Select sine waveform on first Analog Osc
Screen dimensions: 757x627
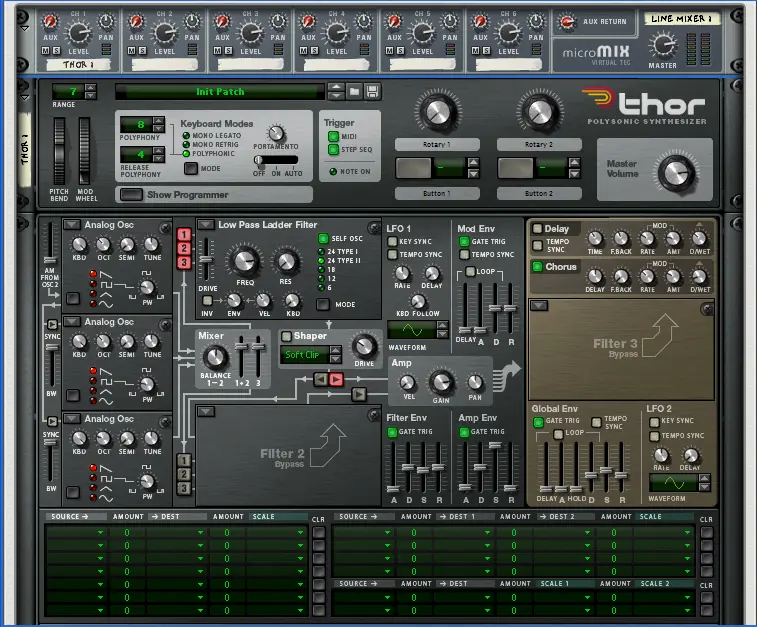[93, 304]
